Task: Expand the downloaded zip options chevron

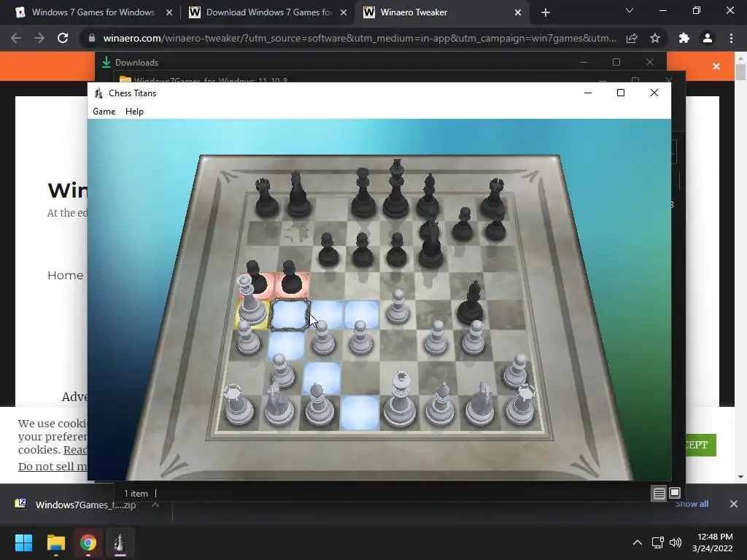Action: click(x=155, y=505)
